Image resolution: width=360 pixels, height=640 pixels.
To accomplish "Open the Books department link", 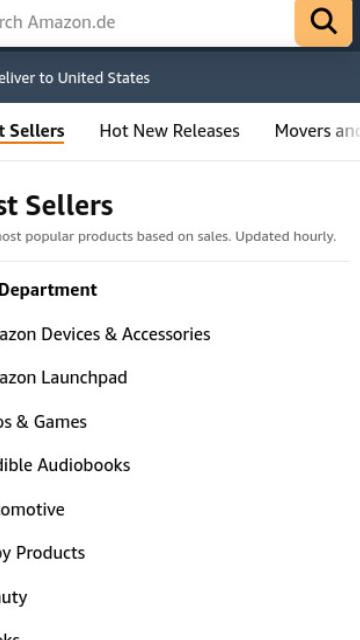I will pos(10,636).
